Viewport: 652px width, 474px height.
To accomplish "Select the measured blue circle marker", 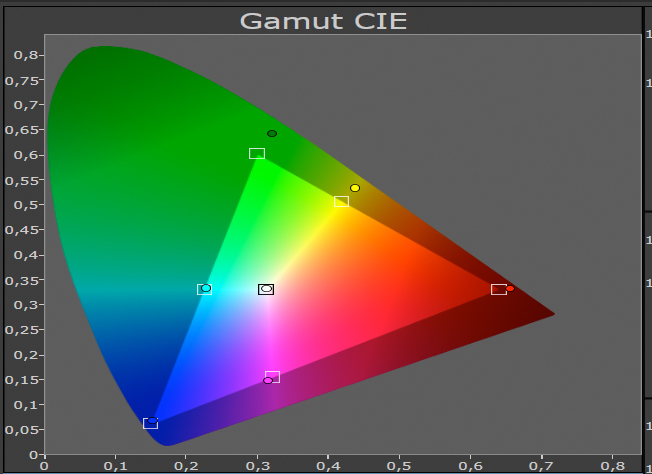I will pyautogui.click(x=153, y=420).
